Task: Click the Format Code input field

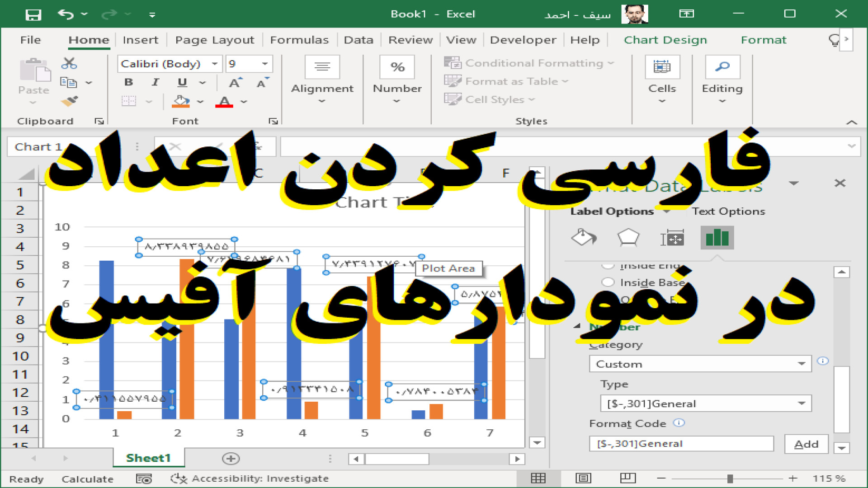Action: coord(681,444)
